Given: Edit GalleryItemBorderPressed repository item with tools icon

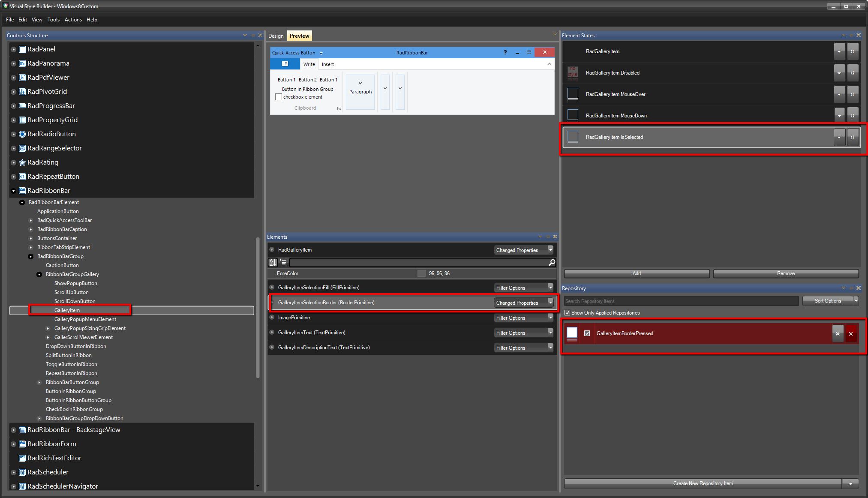Looking at the screenshot, I should click(838, 333).
